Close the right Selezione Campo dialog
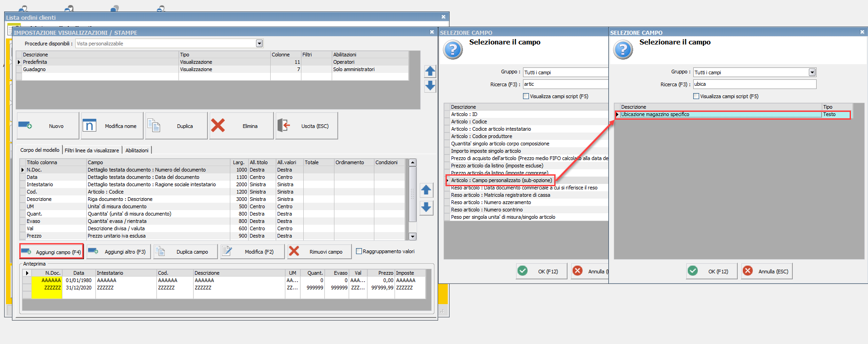Screen dimensions: 868x344 click(862, 32)
